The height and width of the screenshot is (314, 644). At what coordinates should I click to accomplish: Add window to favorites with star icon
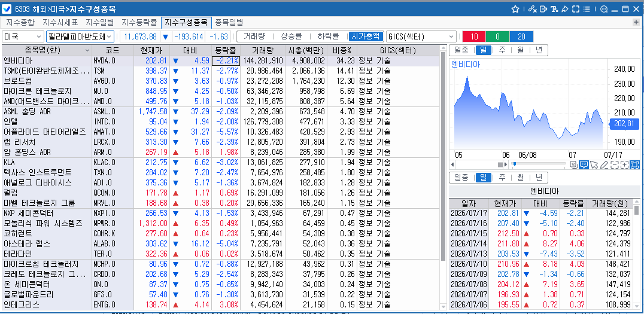515,9
